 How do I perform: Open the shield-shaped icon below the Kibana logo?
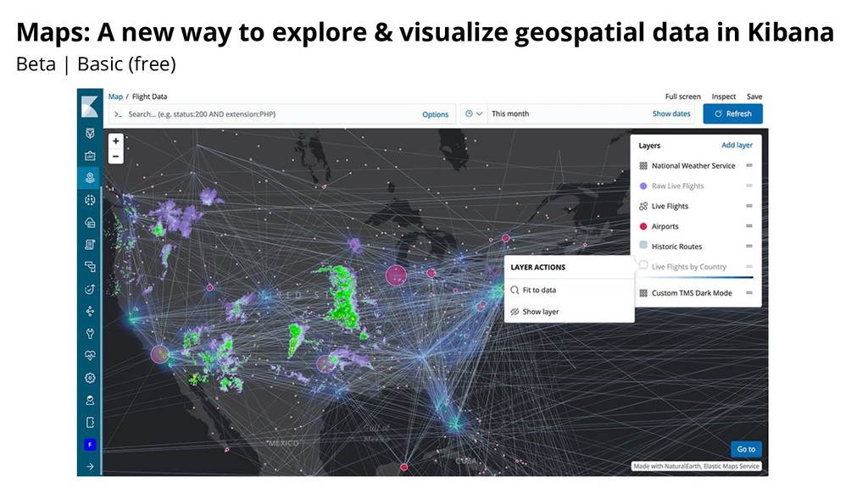click(90, 133)
